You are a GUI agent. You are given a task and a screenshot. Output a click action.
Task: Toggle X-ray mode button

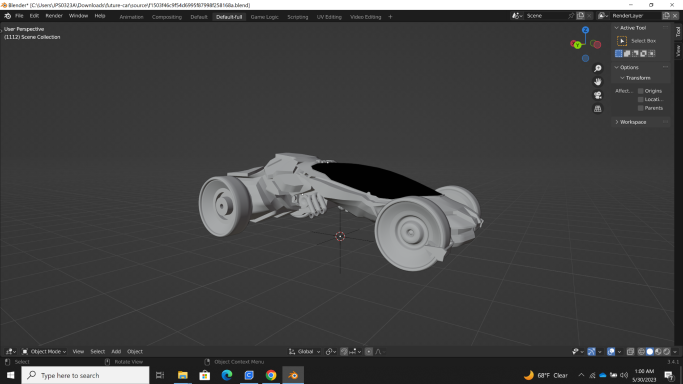click(630, 352)
